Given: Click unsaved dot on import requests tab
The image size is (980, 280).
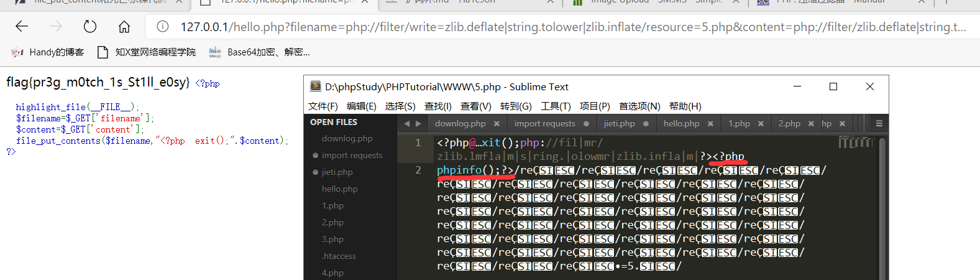Looking at the screenshot, I should (x=586, y=124).
